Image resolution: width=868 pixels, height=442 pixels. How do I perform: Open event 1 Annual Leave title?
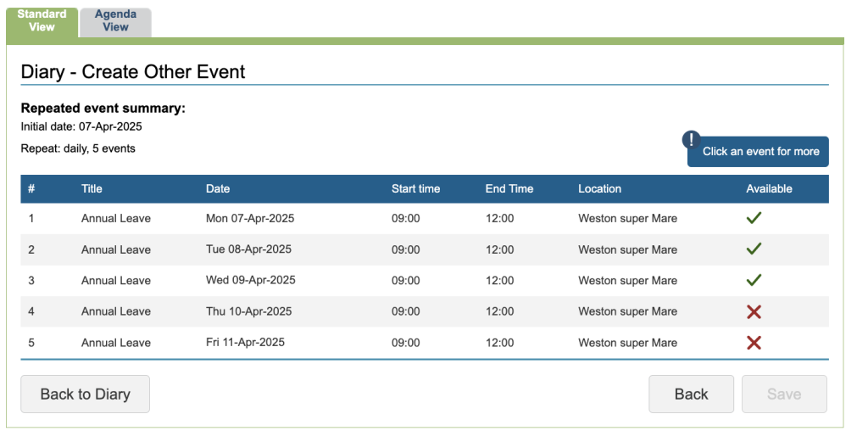[116, 218]
